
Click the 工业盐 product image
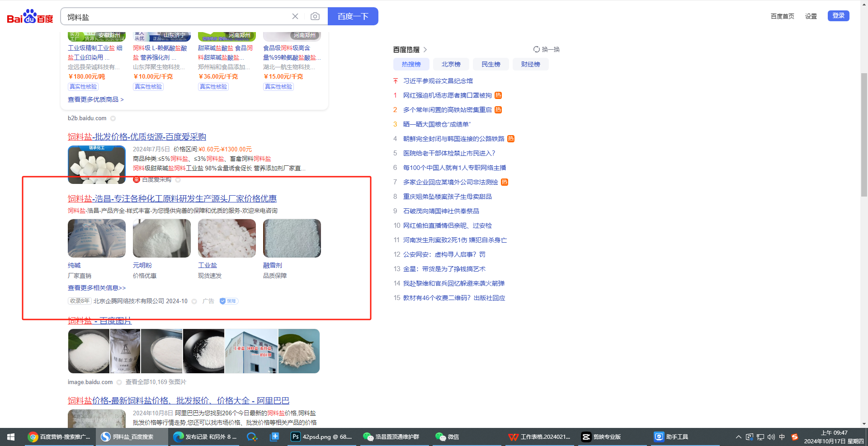[x=227, y=238]
